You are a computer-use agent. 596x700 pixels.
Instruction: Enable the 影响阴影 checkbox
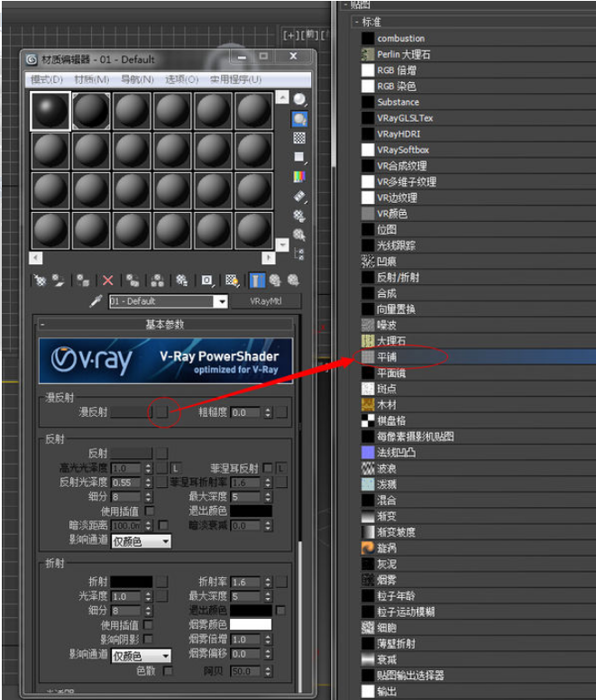coord(148,639)
